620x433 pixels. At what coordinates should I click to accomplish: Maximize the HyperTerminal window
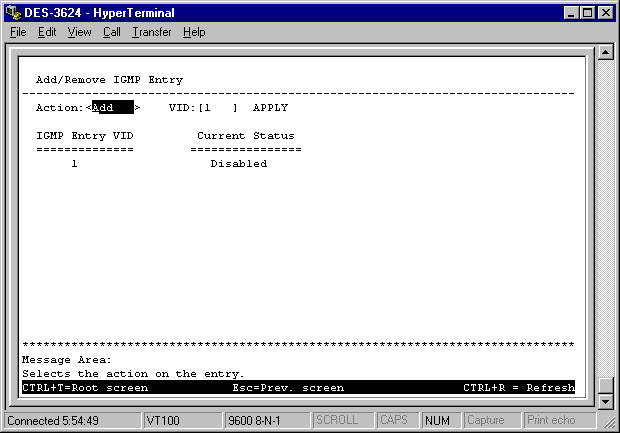pyautogui.click(x=586, y=12)
